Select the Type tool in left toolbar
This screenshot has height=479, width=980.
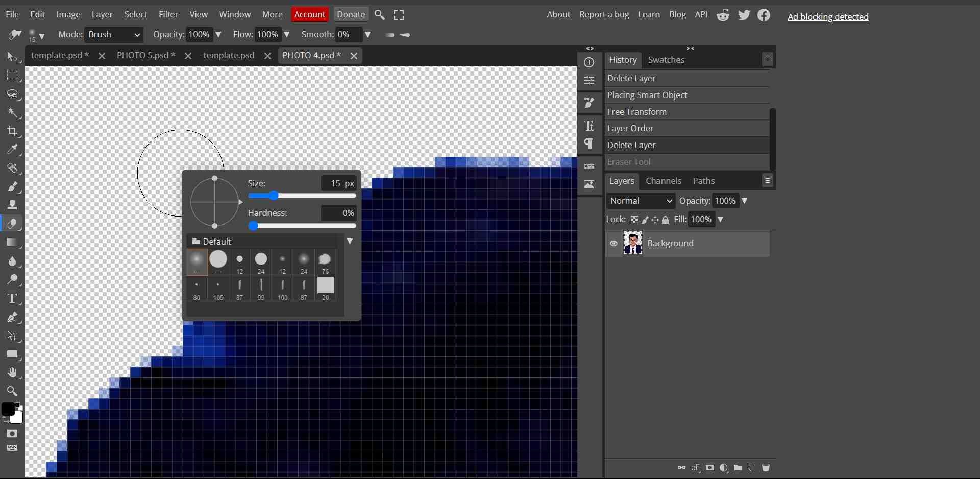click(x=12, y=299)
